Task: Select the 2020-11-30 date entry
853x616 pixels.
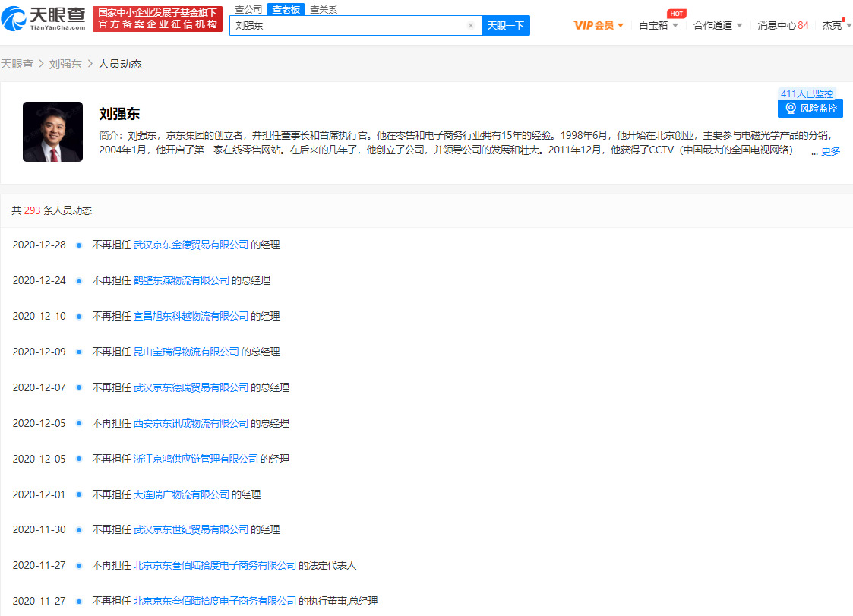Action: coord(39,529)
